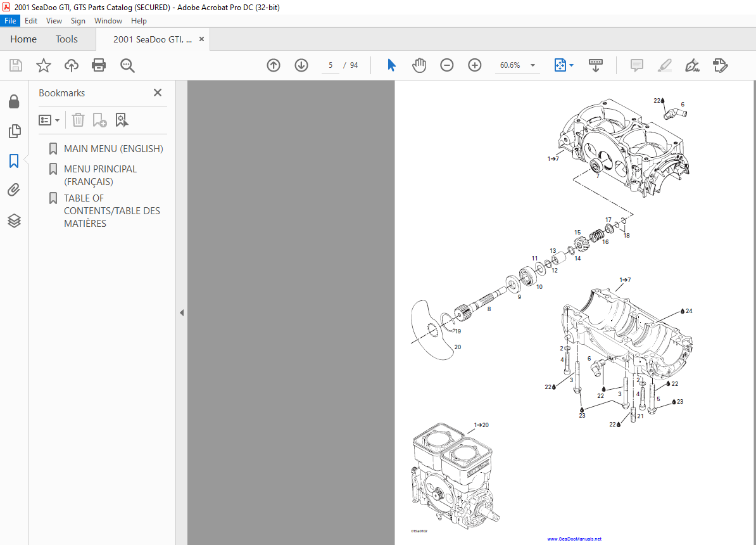This screenshot has height=545, width=756.
Task: Go to previous page arrow
Action: 274,65
